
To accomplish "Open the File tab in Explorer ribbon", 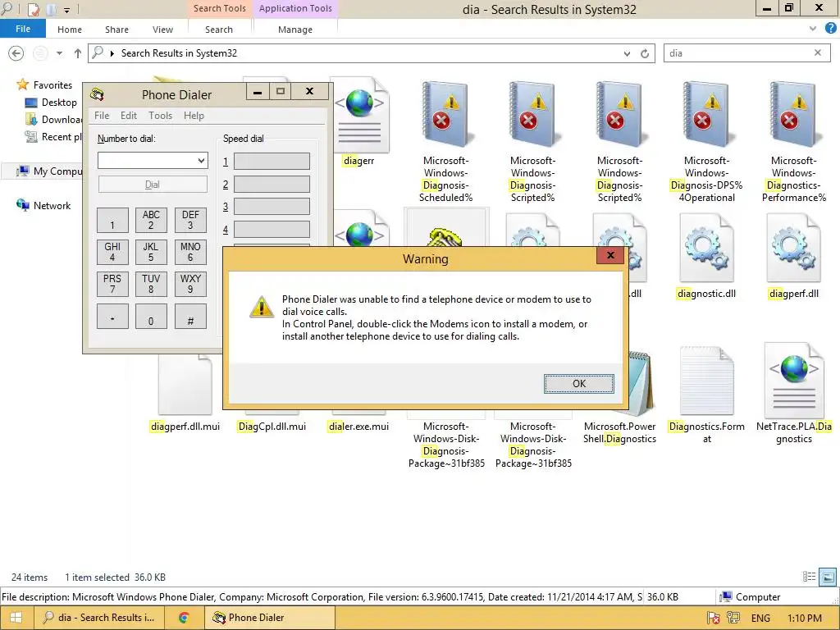I will coord(23,29).
